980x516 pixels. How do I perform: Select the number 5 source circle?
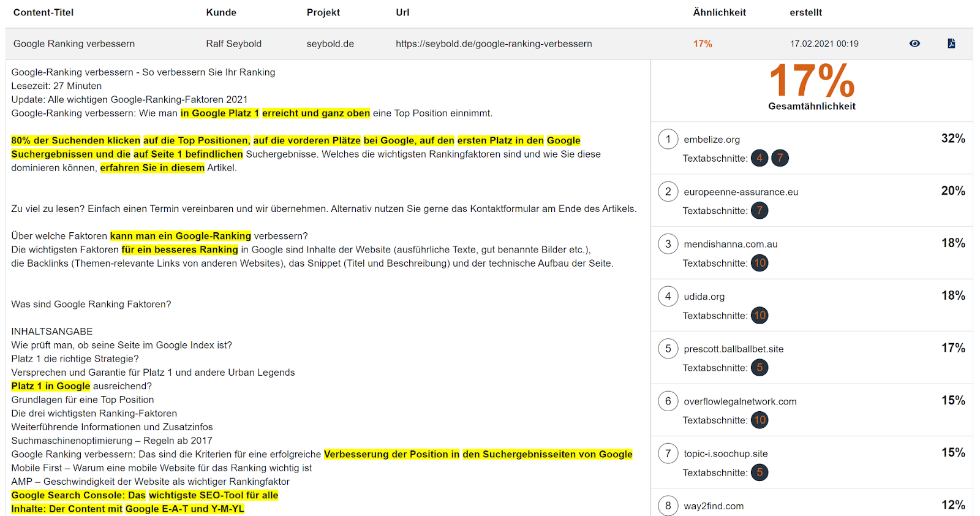(668, 349)
